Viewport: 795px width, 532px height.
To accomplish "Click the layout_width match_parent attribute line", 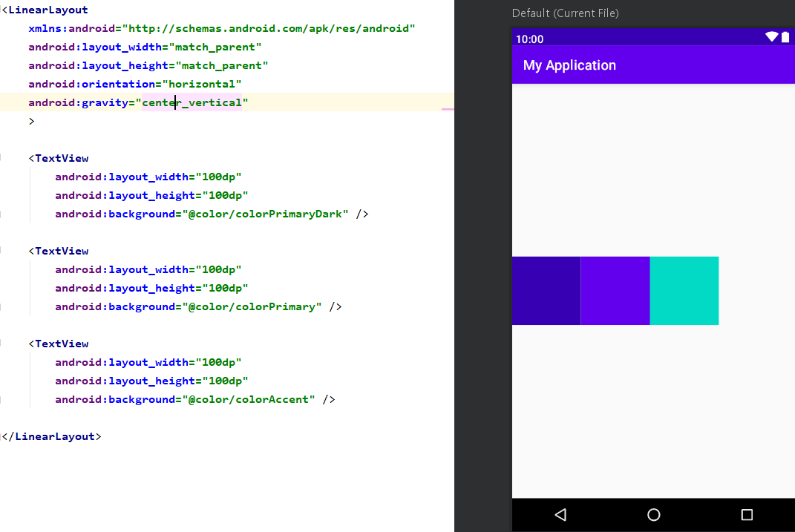I will (x=145, y=47).
